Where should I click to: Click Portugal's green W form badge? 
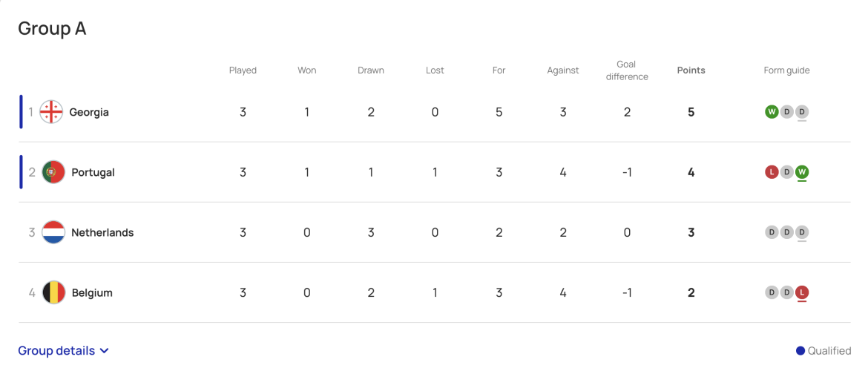[802, 172]
